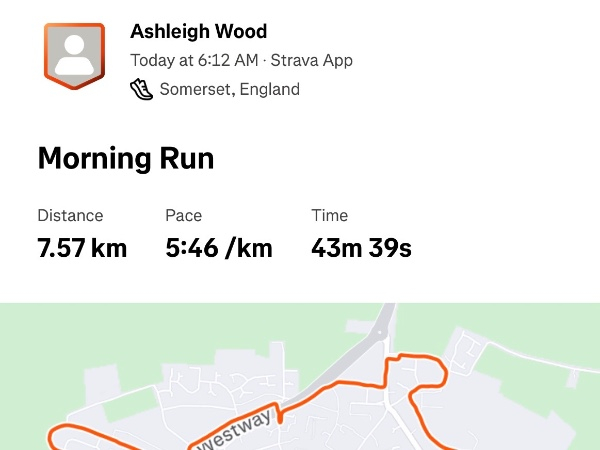This screenshot has height=450, width=600.
Task: Click the Time label
Action: [x=329, y=215]
